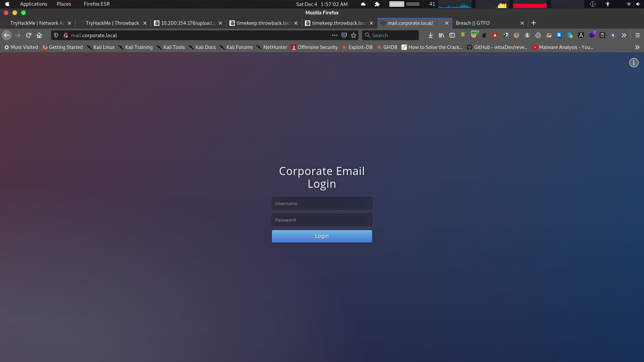This screenshot has height=362, width=644.
Task: Open the FoxyProxy socks extension icon
Action: point(474,35)
